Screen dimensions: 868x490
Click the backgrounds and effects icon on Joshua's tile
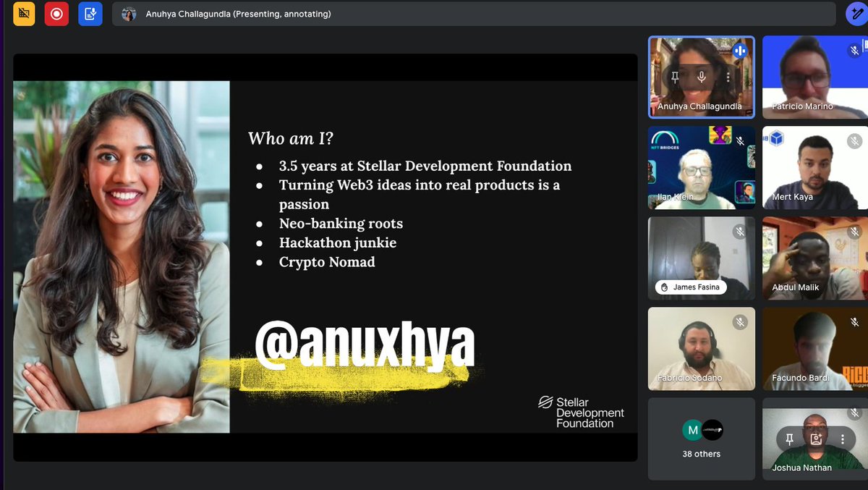(816, 439)
